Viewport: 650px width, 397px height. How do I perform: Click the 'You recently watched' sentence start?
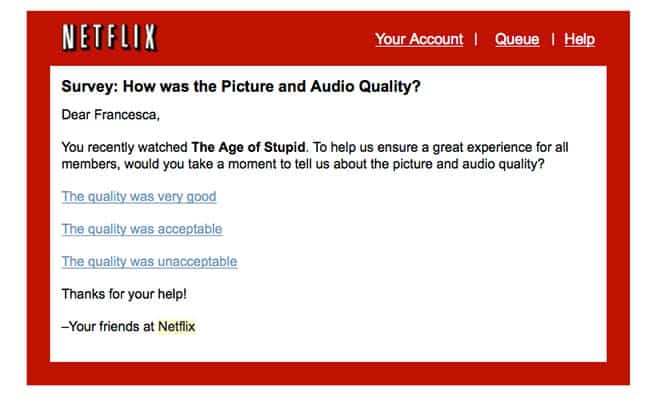(x=124, y=147)
